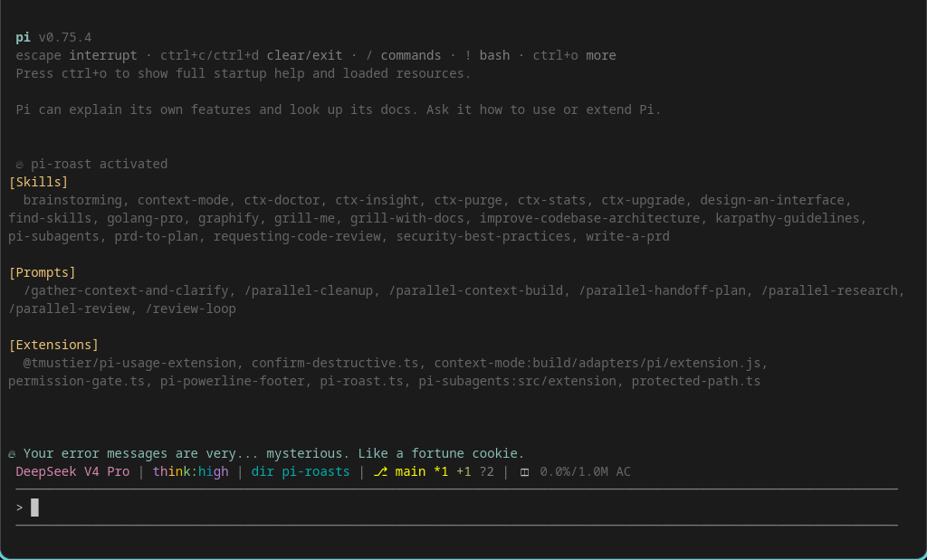Click the 'grill-me' skill name
The image size is (927, 560).
(x=304, y=219)
